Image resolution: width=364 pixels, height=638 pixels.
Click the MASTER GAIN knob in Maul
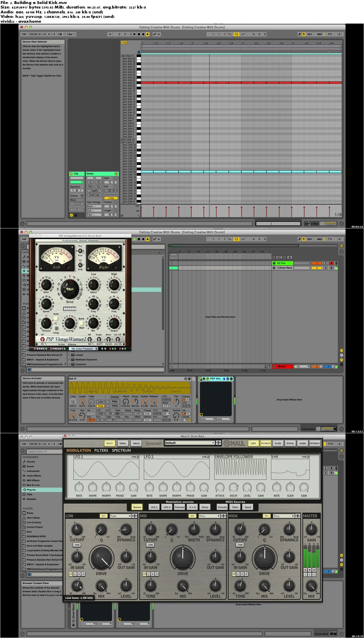pyautogui.click(x=311, y=529)
